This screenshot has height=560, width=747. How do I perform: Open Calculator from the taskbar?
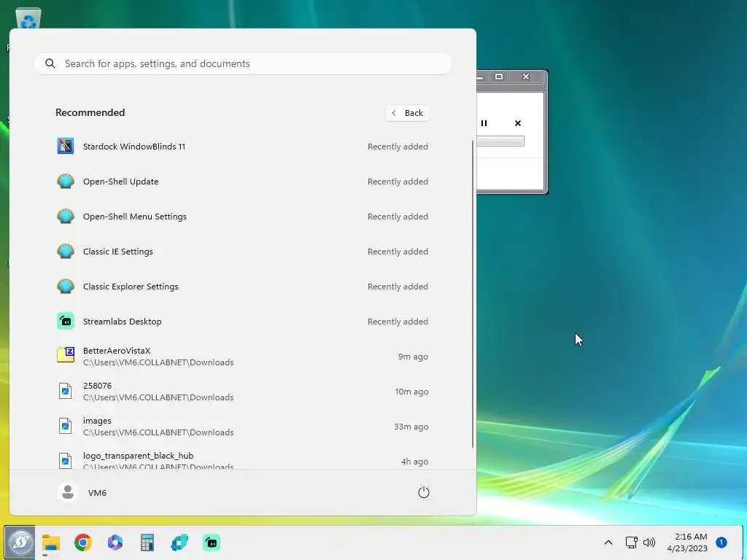pyautogui.click(x=147, y=542)
